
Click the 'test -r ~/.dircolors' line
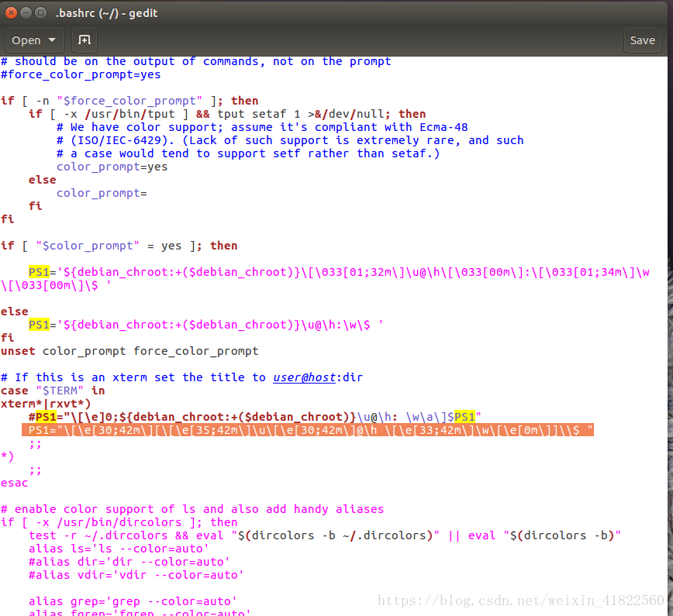point(325,535)
